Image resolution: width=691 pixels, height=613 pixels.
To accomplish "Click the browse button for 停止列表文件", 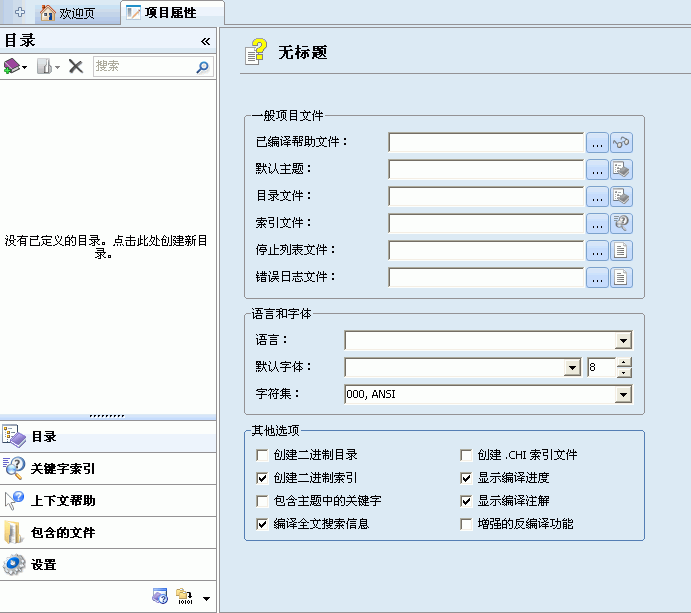I will click(x=597, y=251).
